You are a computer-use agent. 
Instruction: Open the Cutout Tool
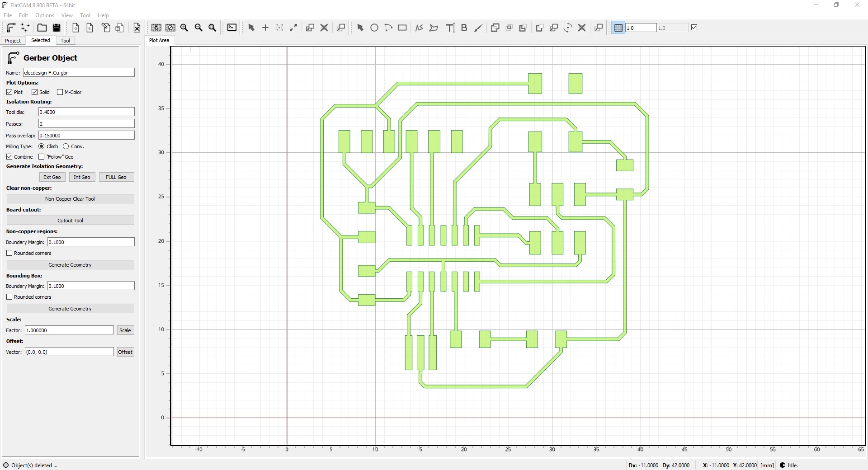click(70, 221)
